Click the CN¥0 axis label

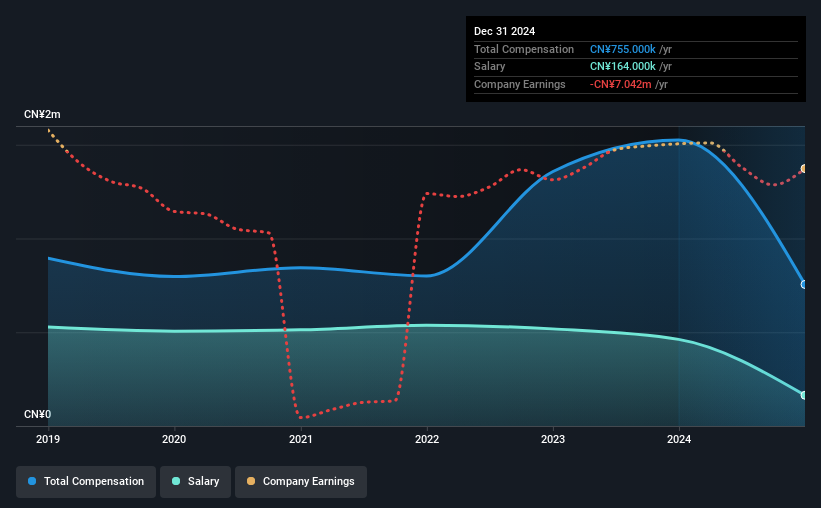pos(38,414)
